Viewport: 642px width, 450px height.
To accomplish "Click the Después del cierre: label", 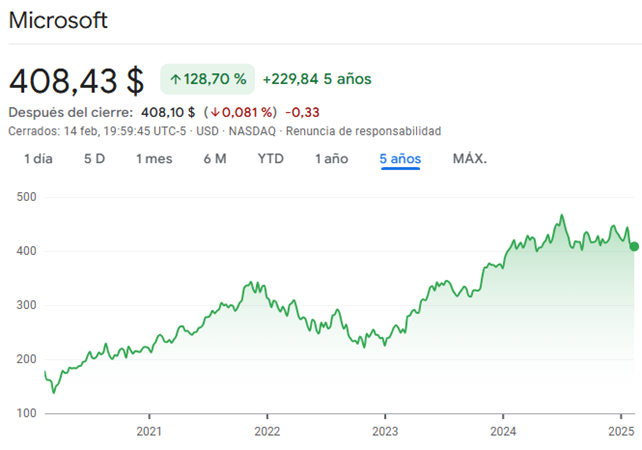I will (x=71, y=112).
